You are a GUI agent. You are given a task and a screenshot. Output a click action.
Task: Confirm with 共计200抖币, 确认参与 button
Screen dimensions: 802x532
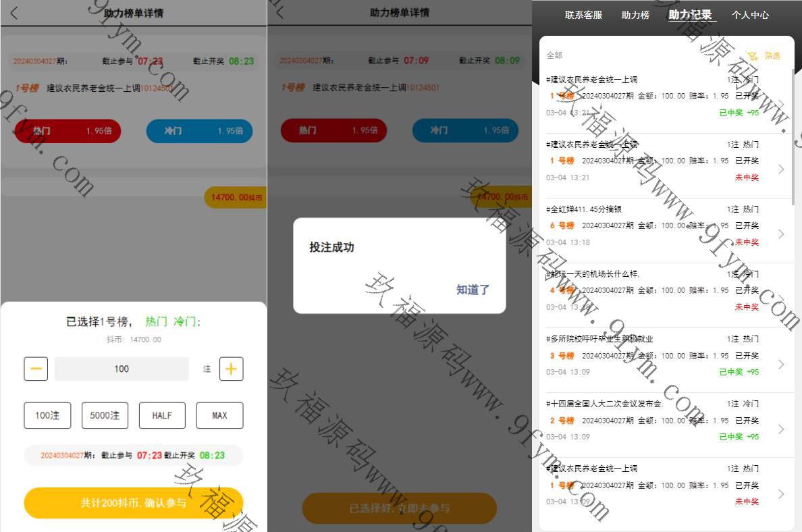[134, 503]
